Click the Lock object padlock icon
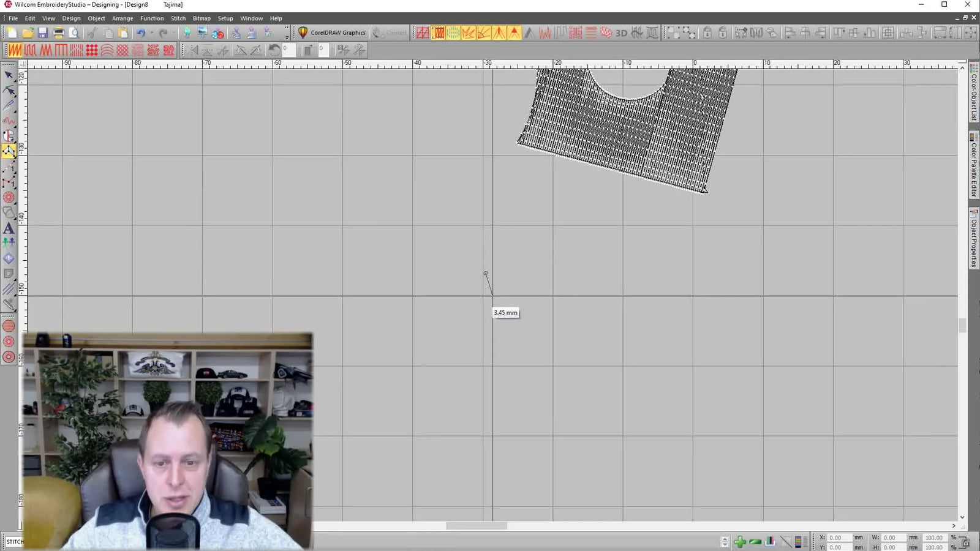This screenshot has width=980, height=551. click(x=707, y=33)
